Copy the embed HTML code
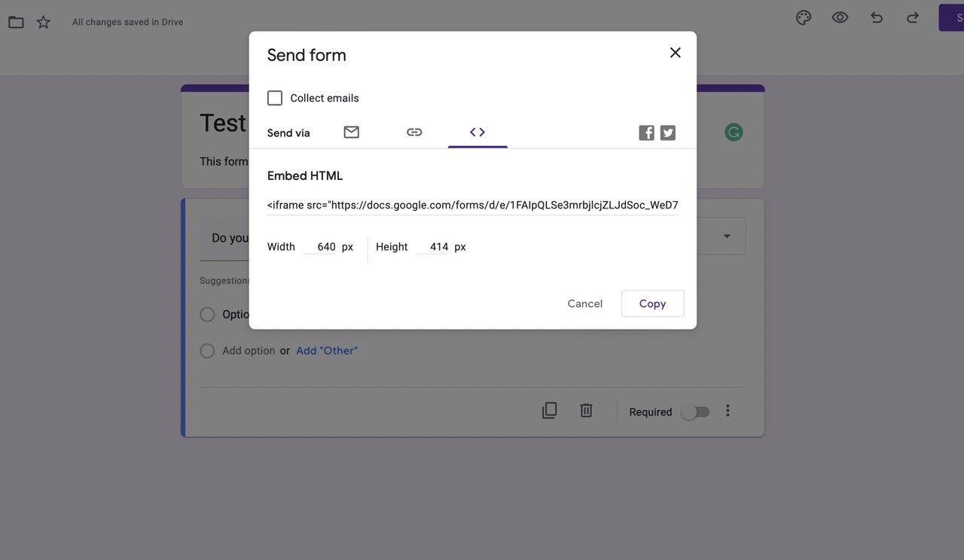The width and height of the screenshot is (964, 560). tap(652, 303)
